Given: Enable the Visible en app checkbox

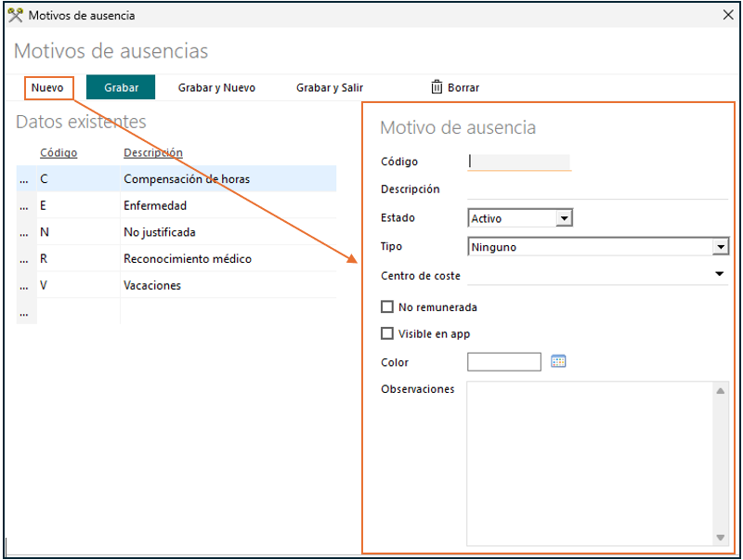Looking at the screenshot, I should [x=387, y=333].
